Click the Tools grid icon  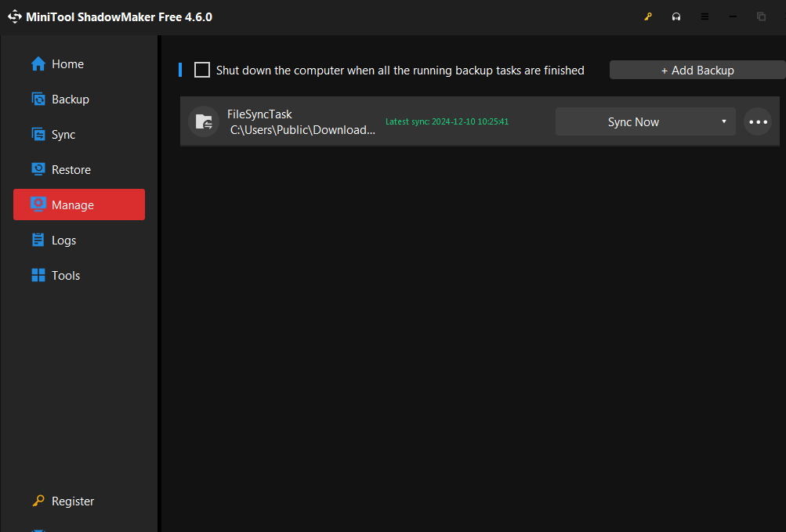click(x=38, y=275)
